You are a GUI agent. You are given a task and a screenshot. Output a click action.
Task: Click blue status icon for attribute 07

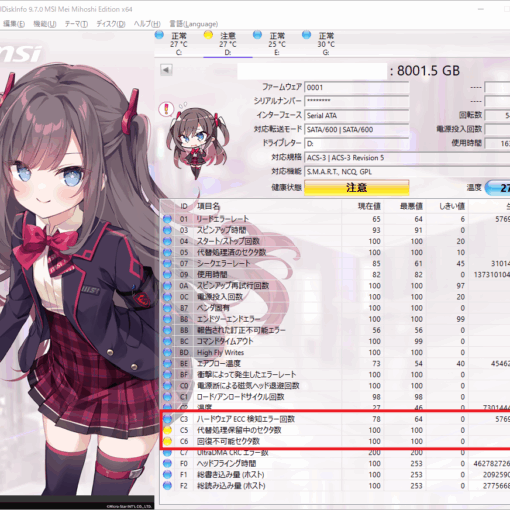pos(167,263)
